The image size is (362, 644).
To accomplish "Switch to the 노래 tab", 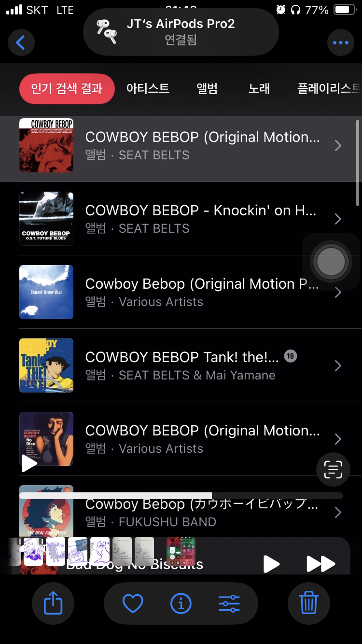I will click(x=259, y=89).
